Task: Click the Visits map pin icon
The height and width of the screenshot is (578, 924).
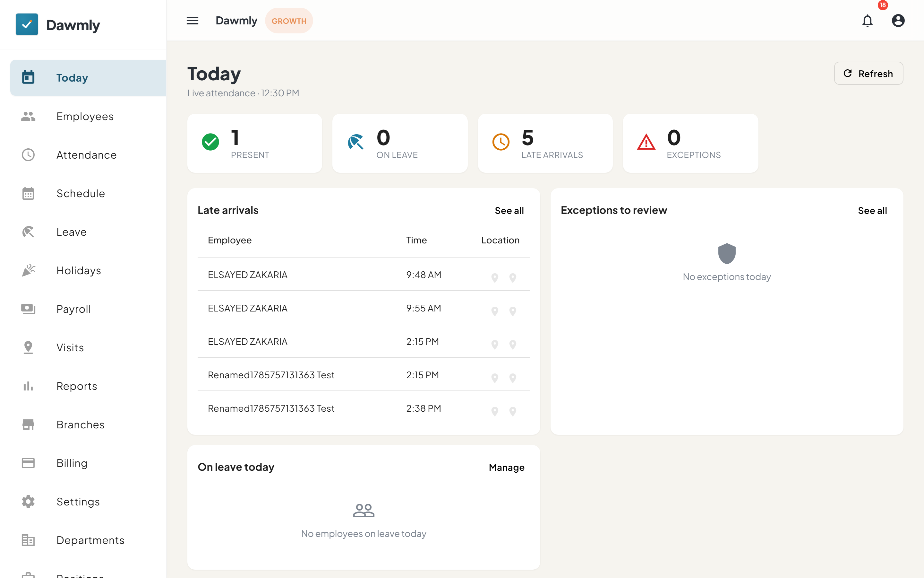Action: tap(28, 347)
